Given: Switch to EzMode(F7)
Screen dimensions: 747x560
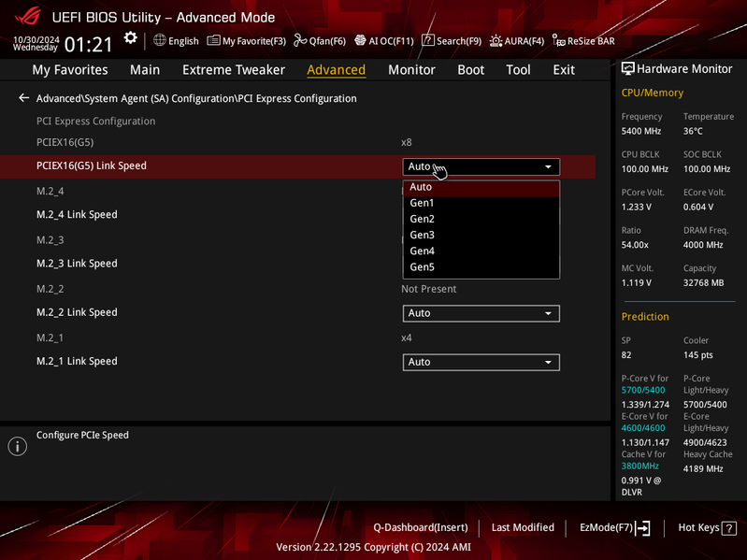Looking at the screenshot, I should point(606,527).
